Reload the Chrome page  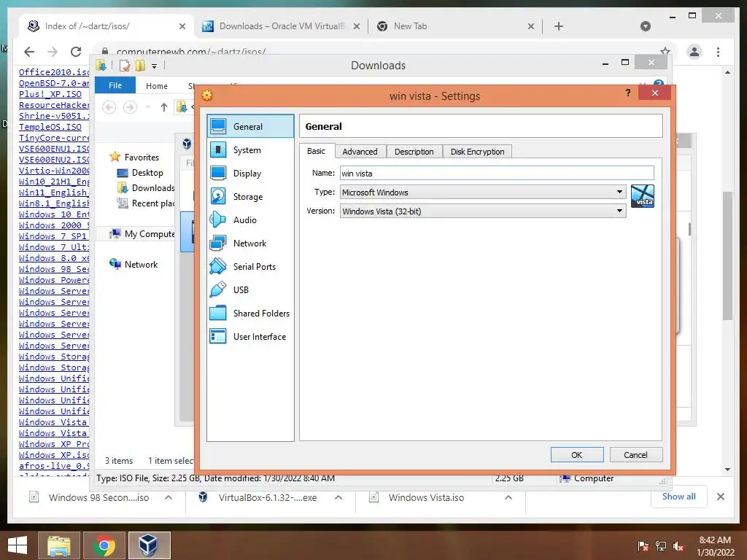click(76, 52)
